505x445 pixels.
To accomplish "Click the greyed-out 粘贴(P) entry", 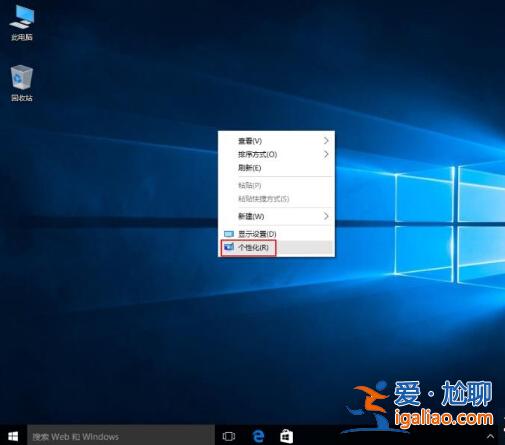I will 276,185.
